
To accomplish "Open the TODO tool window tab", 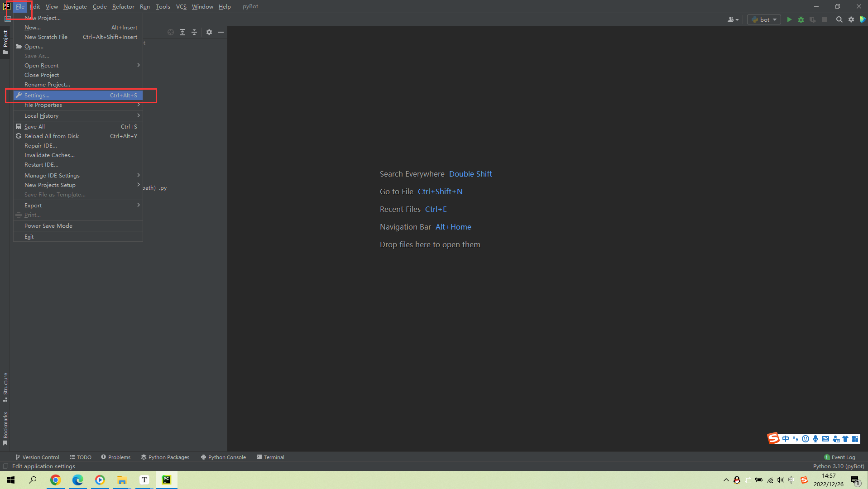I will pyautogui.click(x=81, y=457).
